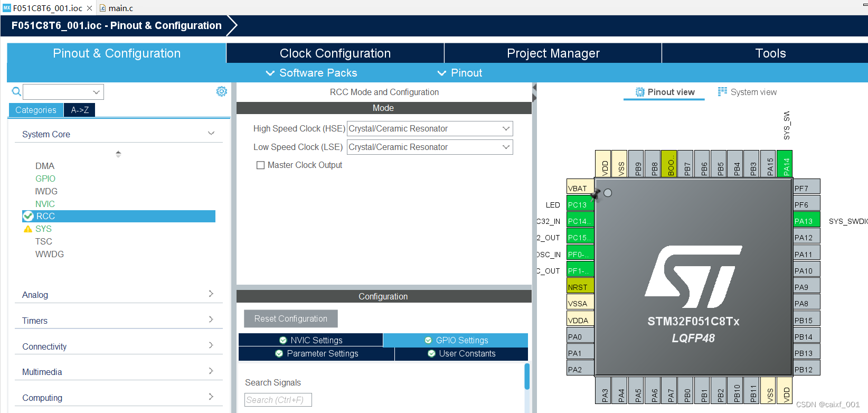
Task: Switch to Project Manager tab
Action: pos(553,53)
